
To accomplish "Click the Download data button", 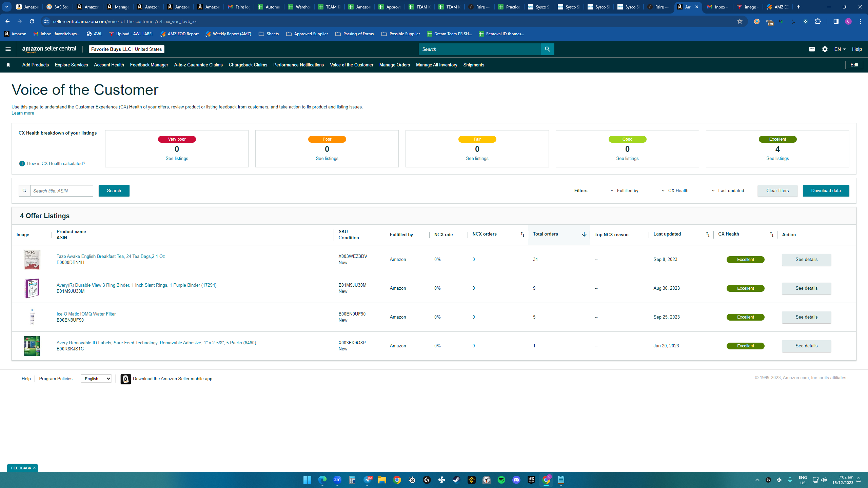I will click(826, 191).
